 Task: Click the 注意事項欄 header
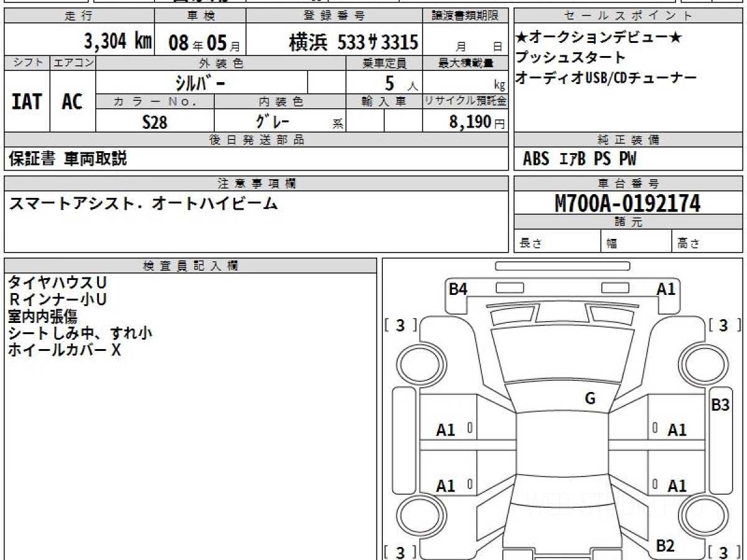tap(256, 184)
